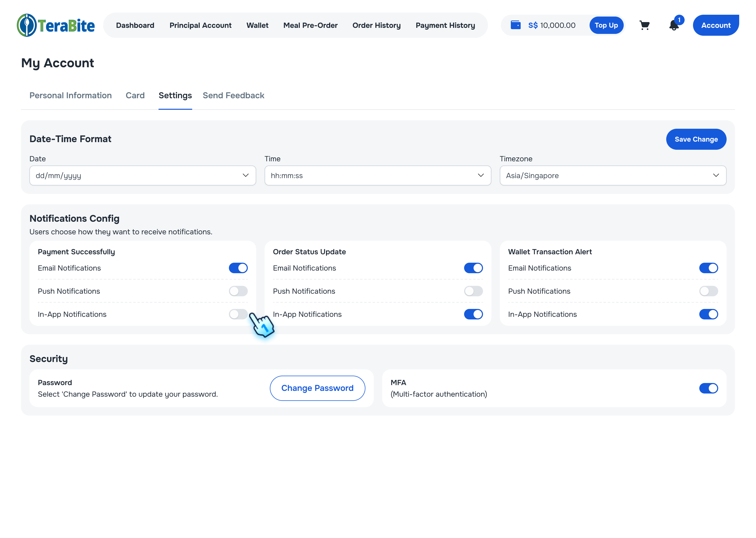Screen dimensions: 756x538
Task: Disable Order Status Update Email Notifications
Action: click(x=473, y=268)
